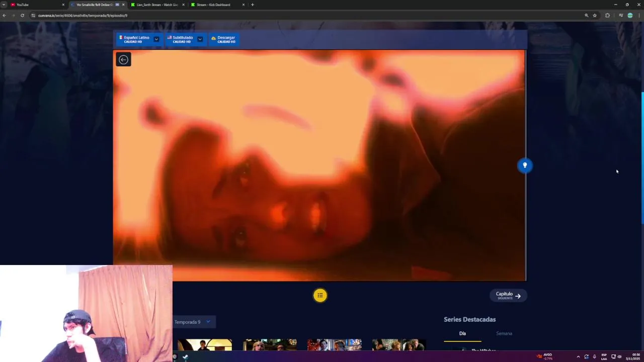Image resolution: width=644 pixels, height=362 pixels.
Task: Click the first episode thumbnail
Action: coord(205,344)
